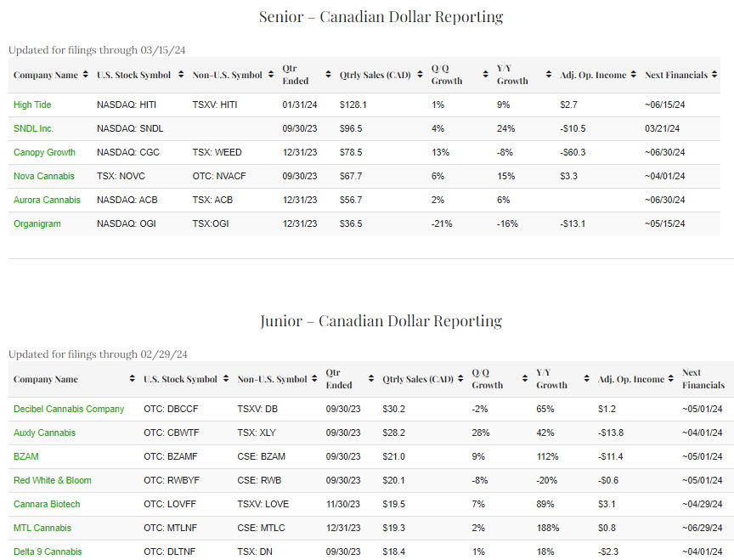The height and width of the screenshot is (560, 734).
Task: Click the senior Y/Y Growth column header
Action: tap(513, 75)
